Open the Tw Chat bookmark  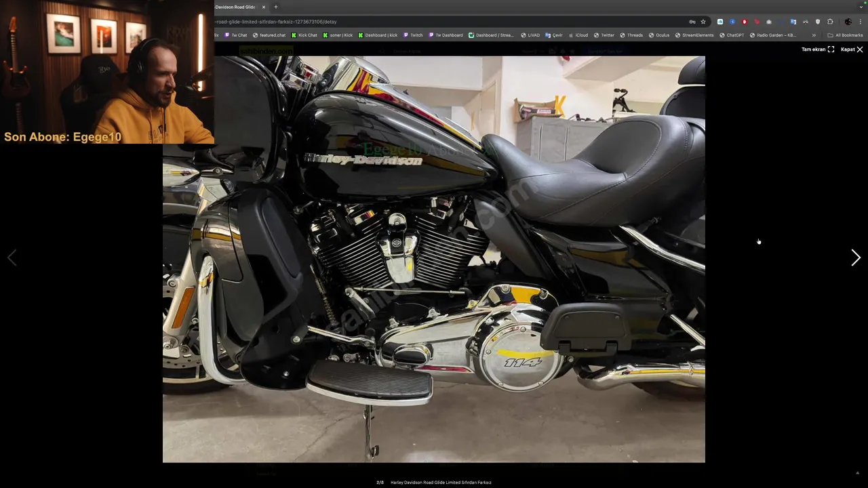(235, 35)
